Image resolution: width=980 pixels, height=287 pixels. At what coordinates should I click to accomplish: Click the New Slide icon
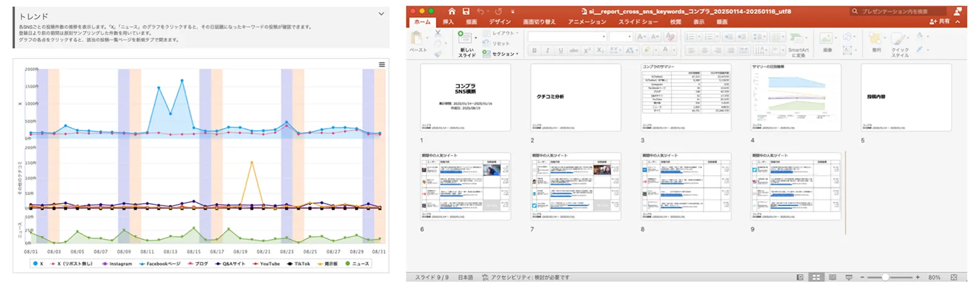pyautogui.click(x=466, y=38)
